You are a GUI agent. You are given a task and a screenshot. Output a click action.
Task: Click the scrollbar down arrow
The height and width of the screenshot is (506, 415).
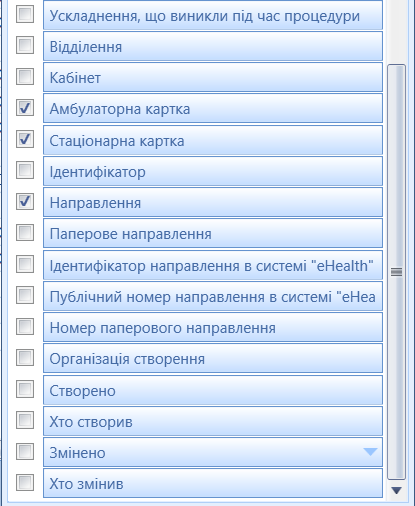[397, 490]
